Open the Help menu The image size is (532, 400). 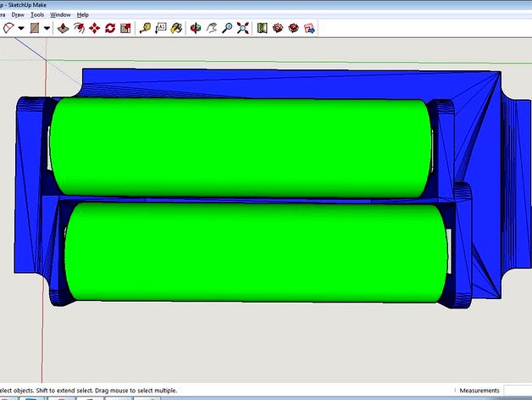[82, 14]
